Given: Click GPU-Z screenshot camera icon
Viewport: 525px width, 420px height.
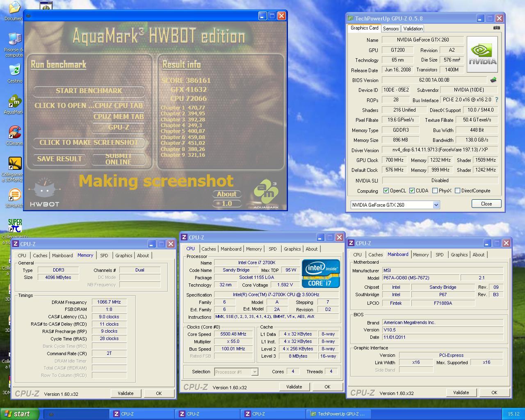Looking at the screenshot, I should click(497, 28).
